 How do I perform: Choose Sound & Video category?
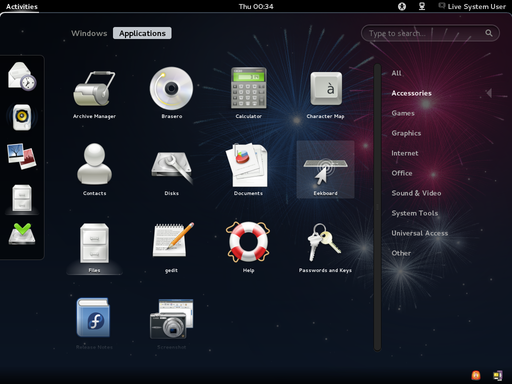coord(416,193)
